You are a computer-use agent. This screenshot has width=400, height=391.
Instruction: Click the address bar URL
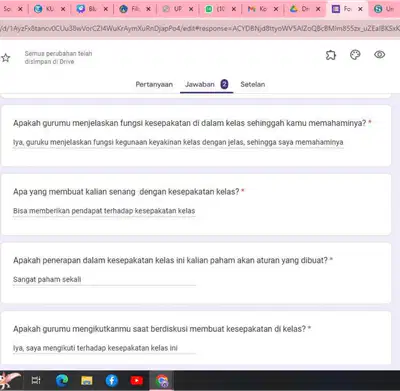(x=200, y=29)
